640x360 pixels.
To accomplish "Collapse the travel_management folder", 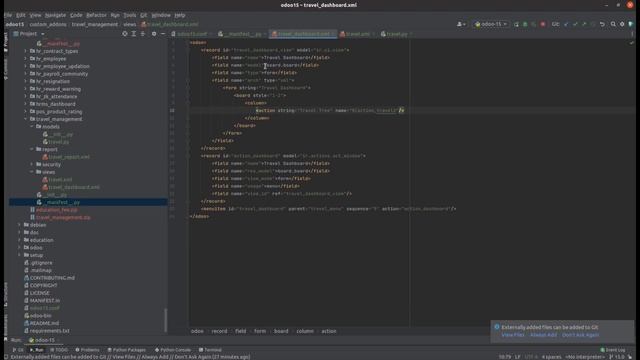I will tap(25, 119).
